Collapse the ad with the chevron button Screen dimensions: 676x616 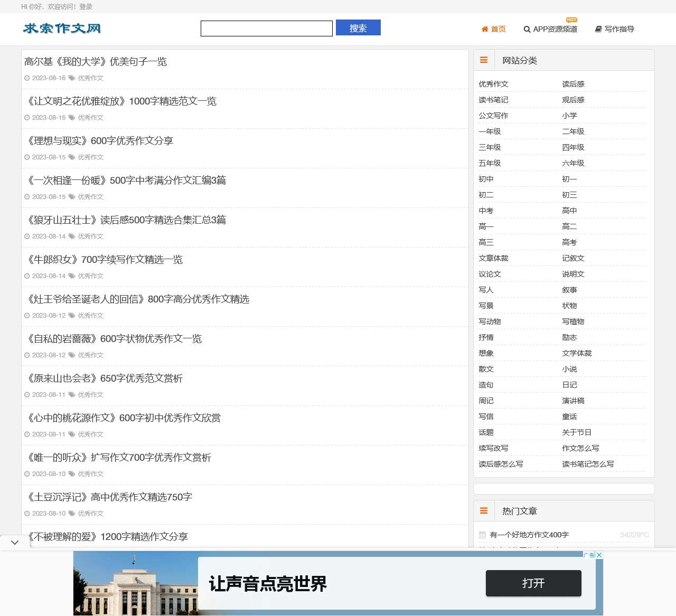(x=15, y=542)
